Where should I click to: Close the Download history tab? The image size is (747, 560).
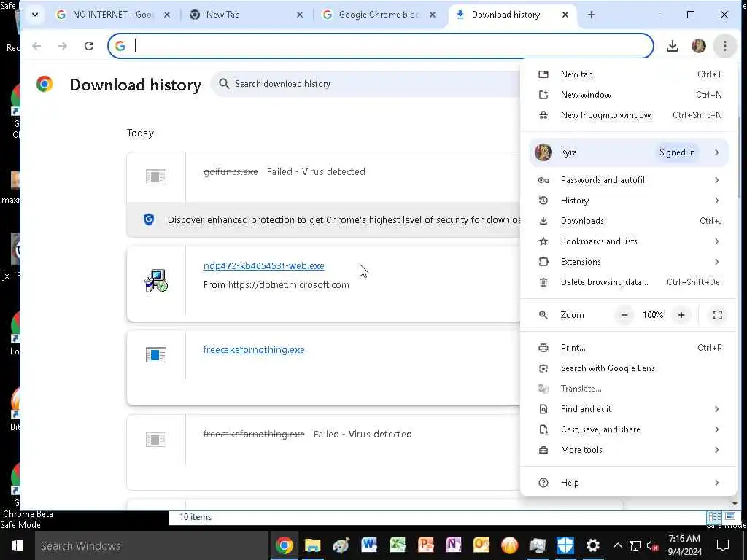[x=565, y=15]
